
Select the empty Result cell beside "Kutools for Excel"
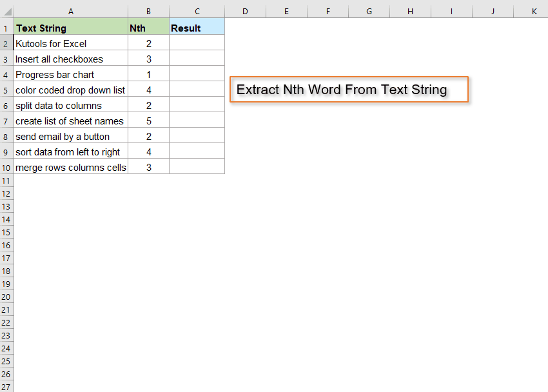(197, 43)
